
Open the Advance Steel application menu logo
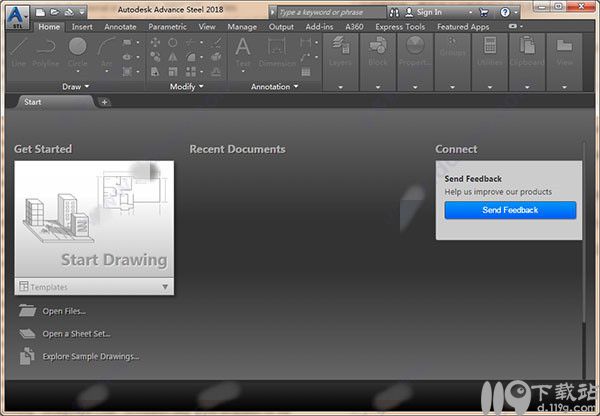17,18
